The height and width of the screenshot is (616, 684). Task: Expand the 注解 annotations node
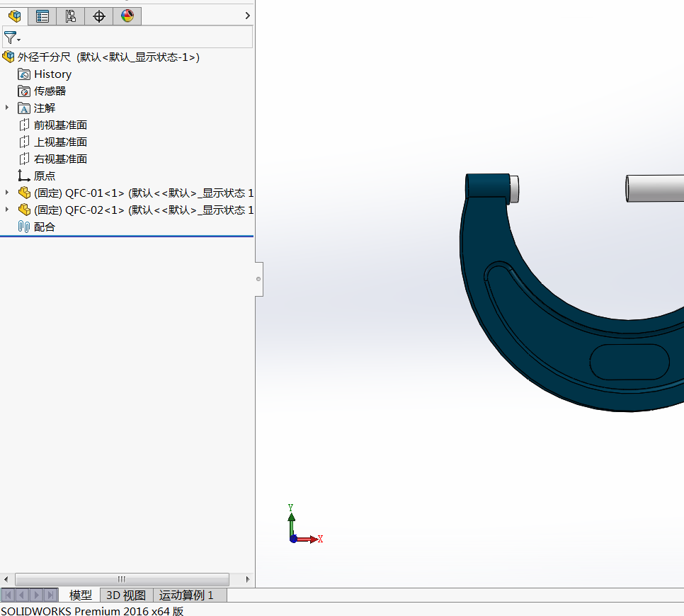pyautogui.click(x=6, y=108)
